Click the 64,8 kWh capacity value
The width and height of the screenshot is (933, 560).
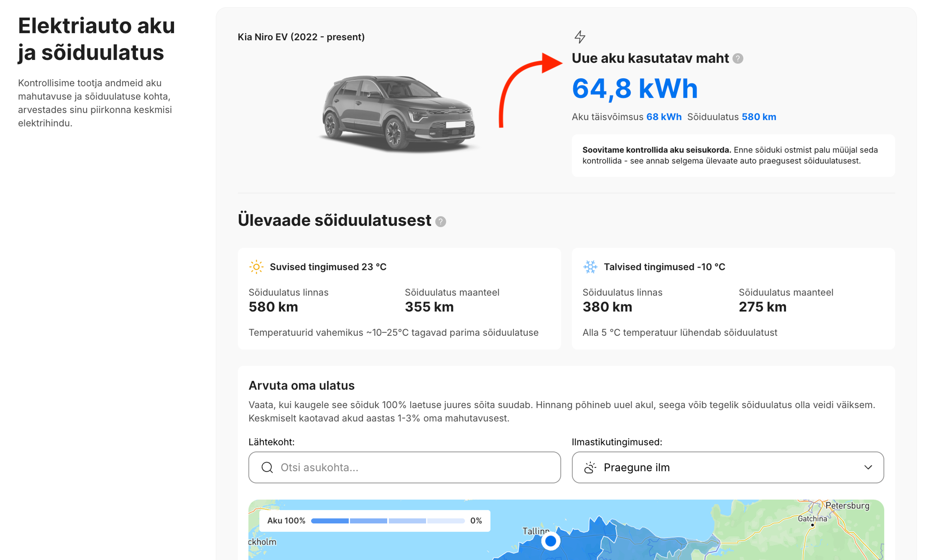click(635, 89)
